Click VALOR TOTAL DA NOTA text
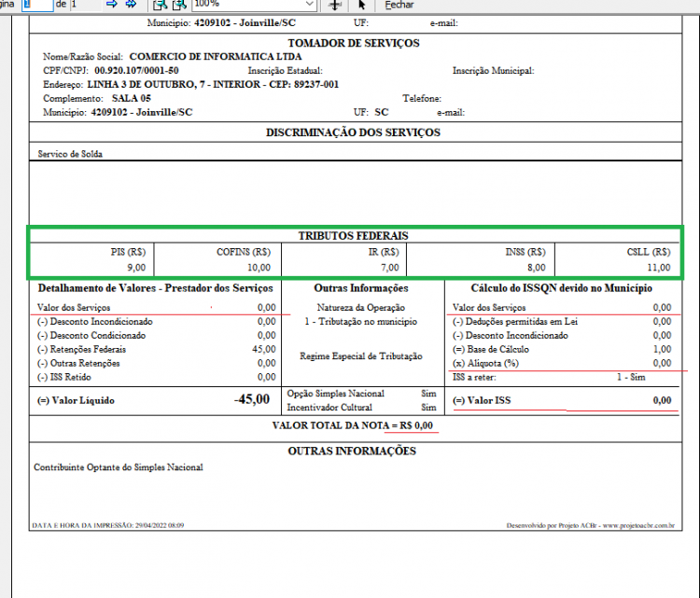The width and height of the screenshot is (700, 598). (330, 425)
